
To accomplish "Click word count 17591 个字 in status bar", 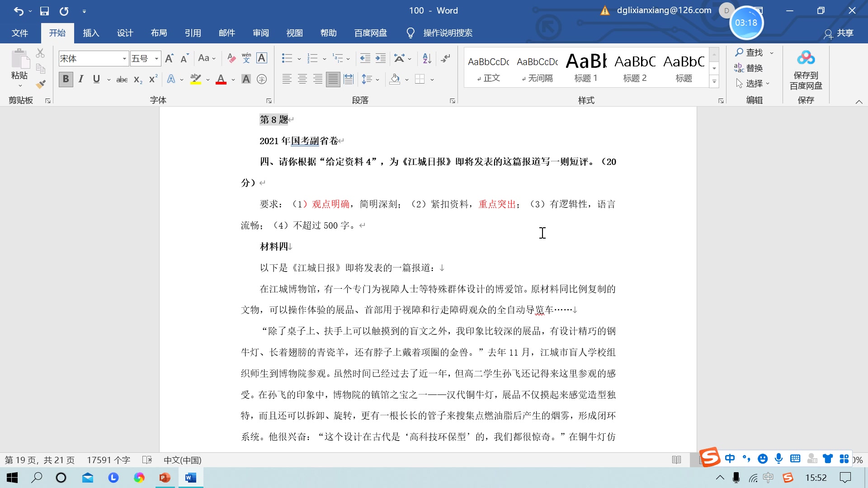I will pos(108,460).
